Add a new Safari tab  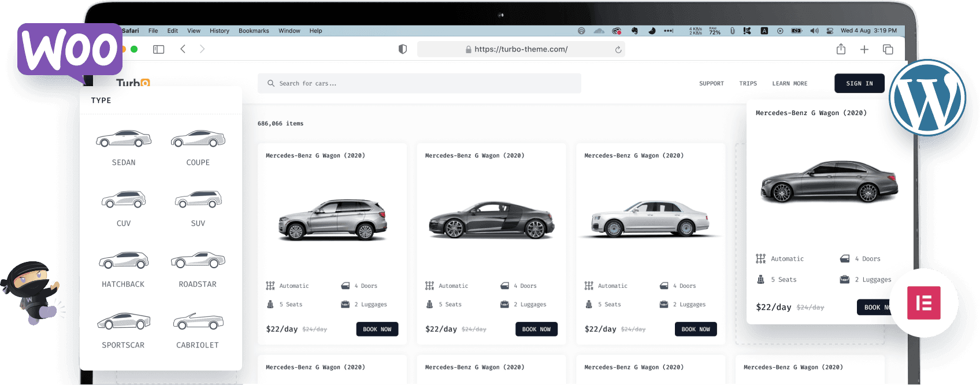[864, 50]
